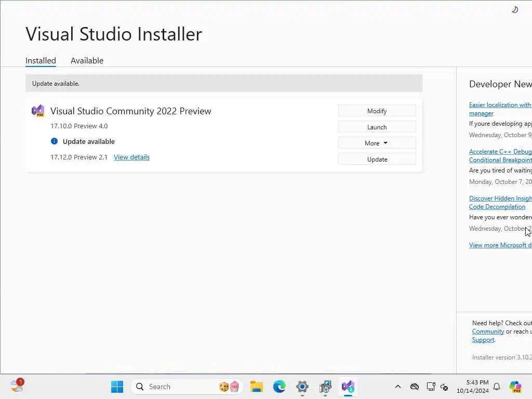Open File Explorer from taskbar
The height and width of the screenshot is (399, 532).
pyautogui.click(x=257, y=387)
